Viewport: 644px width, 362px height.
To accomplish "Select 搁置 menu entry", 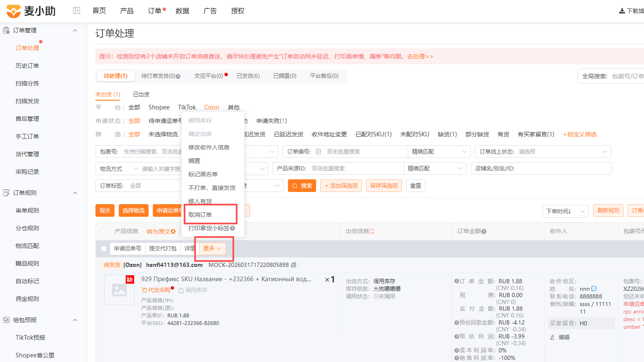I will tap(194, 161).
